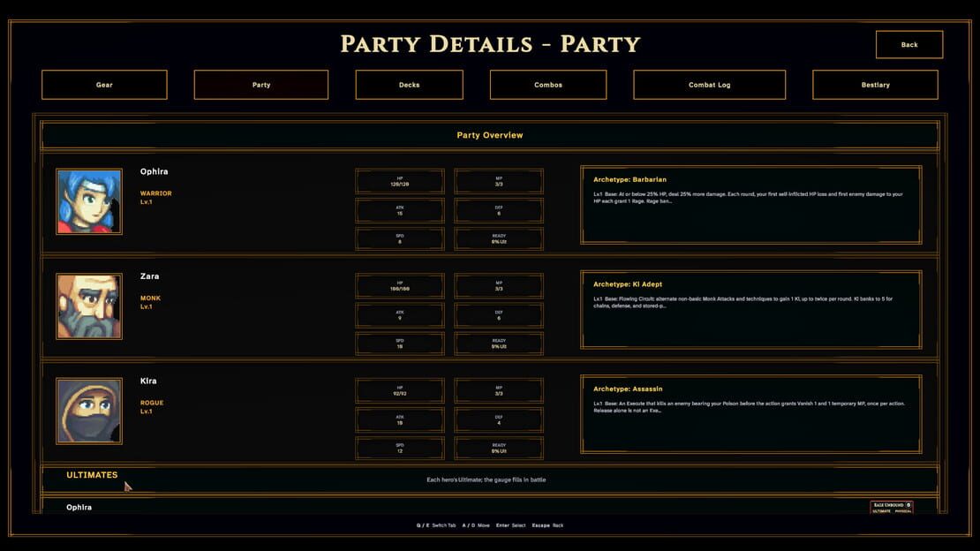Open the Combat Log tab
Viewport: 980px width, 551px height.
pos(709,85)
